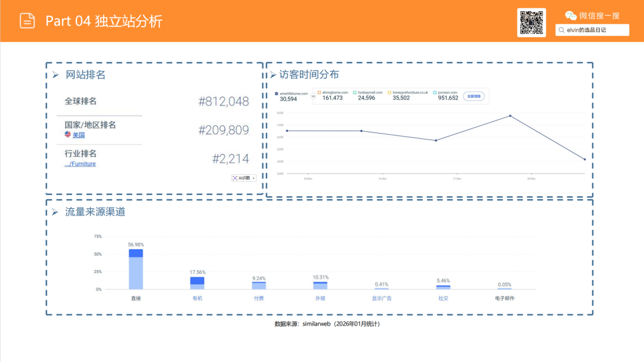Select the QR code image in the header
Image resolution: width=644 pixels, height=362 pixels.
[x=531, y=22]
